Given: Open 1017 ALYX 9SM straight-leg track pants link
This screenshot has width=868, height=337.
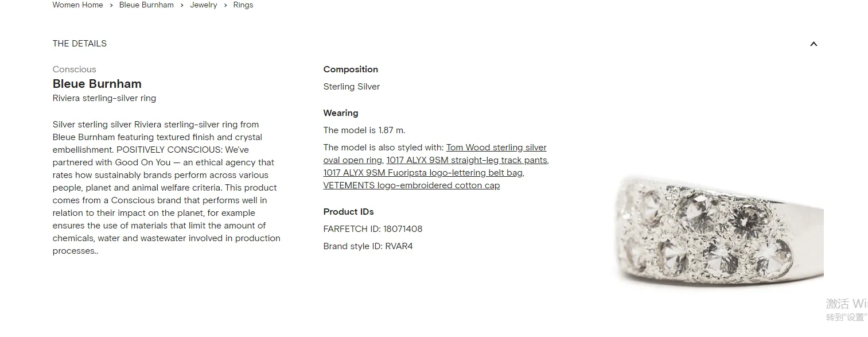Looking at the screenshot, I should (x=467, y=160).
